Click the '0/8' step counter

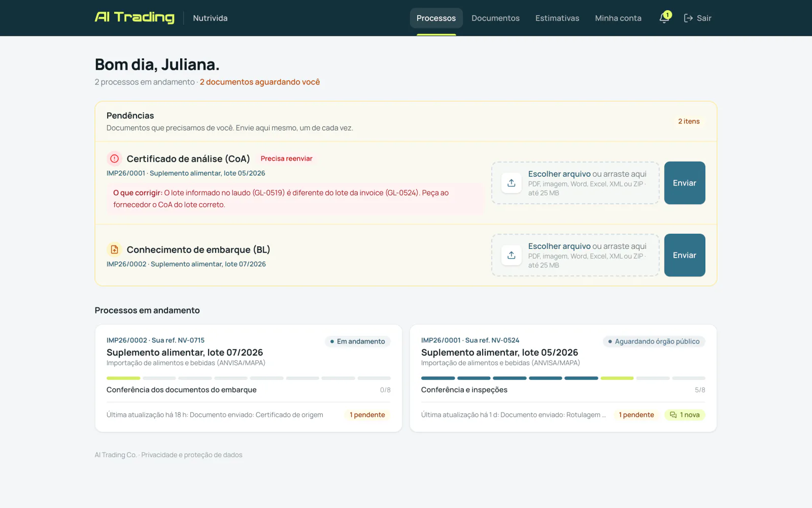[x=385, y=390]
